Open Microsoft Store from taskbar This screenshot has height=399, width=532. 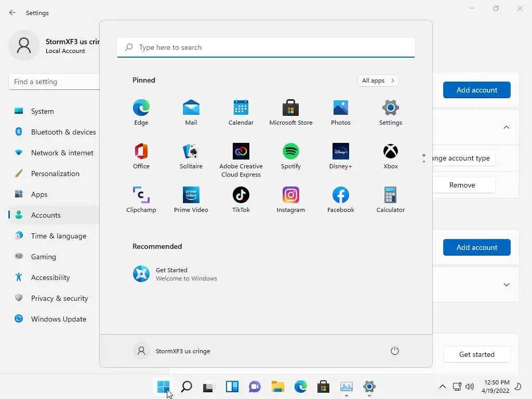point(323,387)
